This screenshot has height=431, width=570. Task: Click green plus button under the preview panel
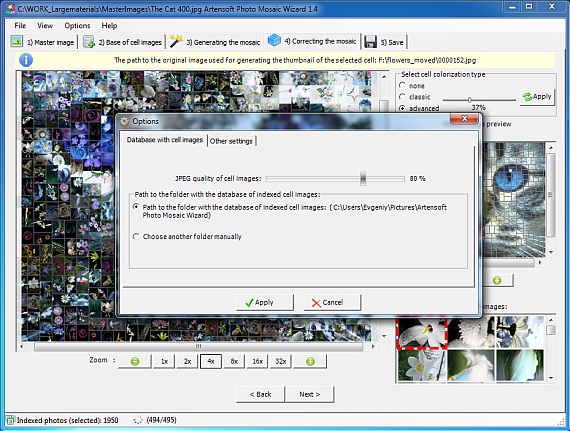(x=497, y=280)
